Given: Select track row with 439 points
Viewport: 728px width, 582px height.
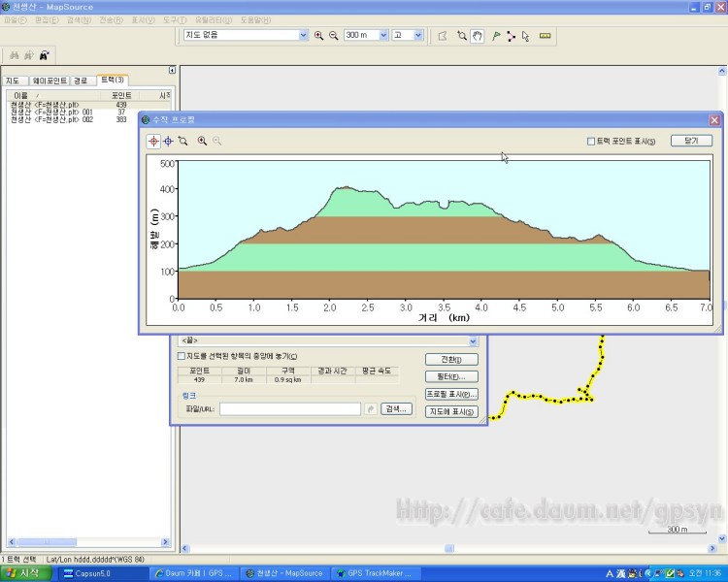Looking at the screenshot, I should coord(89,105).
